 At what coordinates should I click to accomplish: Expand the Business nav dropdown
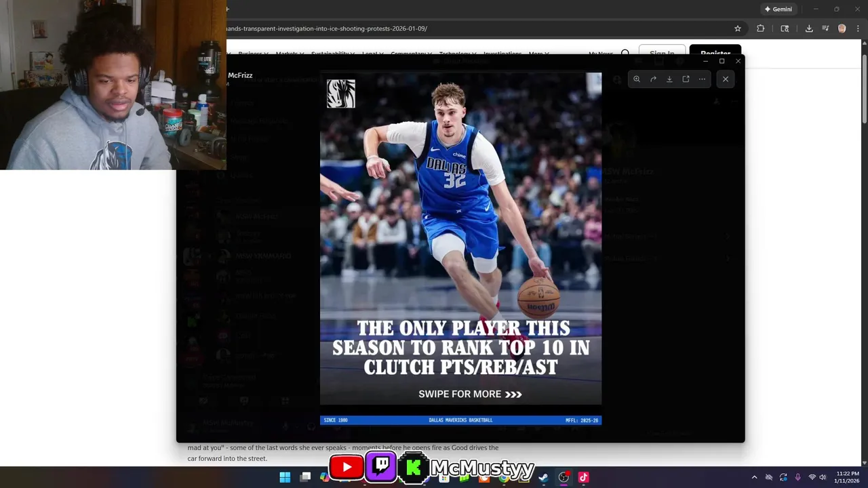(253, 54)
